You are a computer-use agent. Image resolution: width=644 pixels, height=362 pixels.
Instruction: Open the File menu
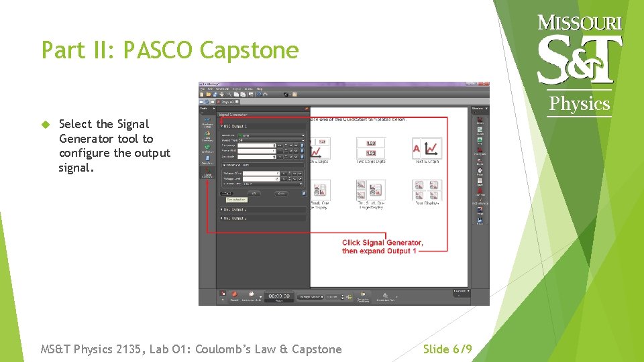click(203, 89)
